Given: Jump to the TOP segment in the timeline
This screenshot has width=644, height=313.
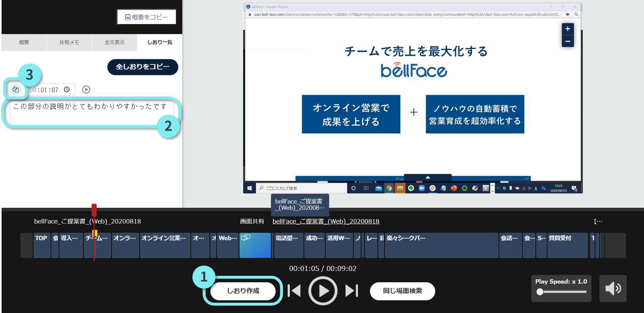Looking at the screenshot, I should [x=42, y=245].
